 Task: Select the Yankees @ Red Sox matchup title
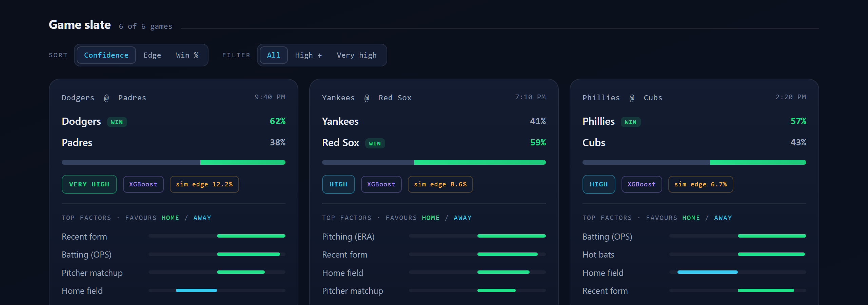point(367,98)
